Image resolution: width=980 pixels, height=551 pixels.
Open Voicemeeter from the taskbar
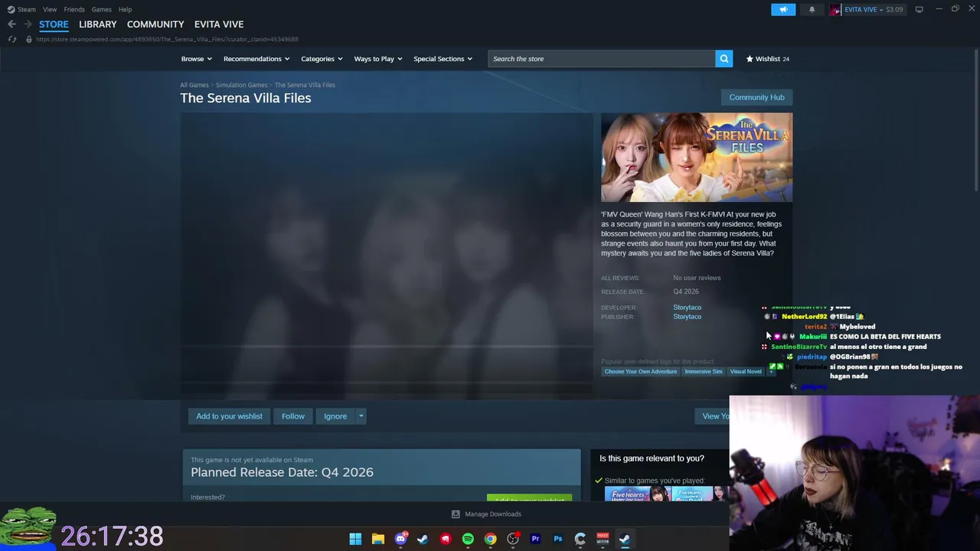coord(603,539)
